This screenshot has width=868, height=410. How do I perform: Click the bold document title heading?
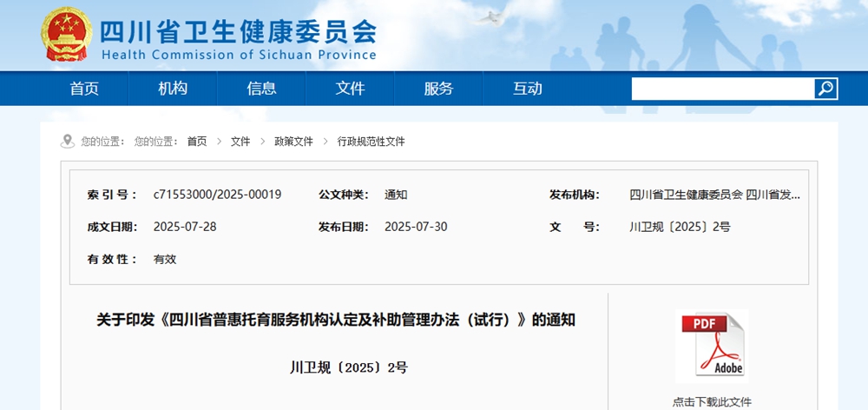click(335, 320)
